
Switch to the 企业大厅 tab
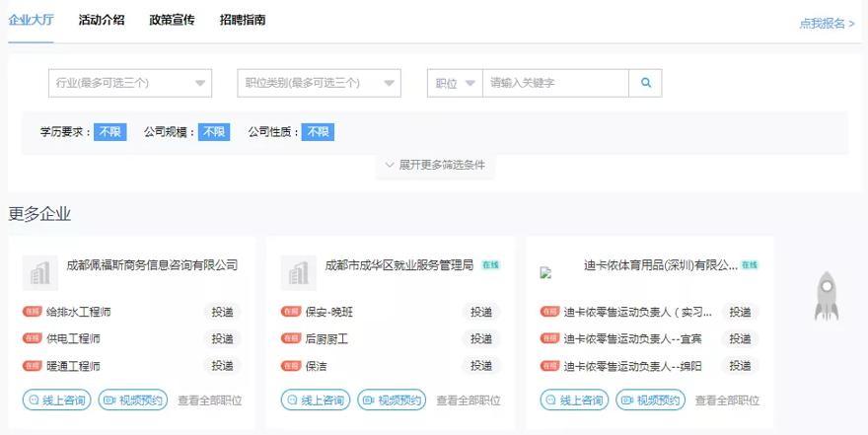31,20
